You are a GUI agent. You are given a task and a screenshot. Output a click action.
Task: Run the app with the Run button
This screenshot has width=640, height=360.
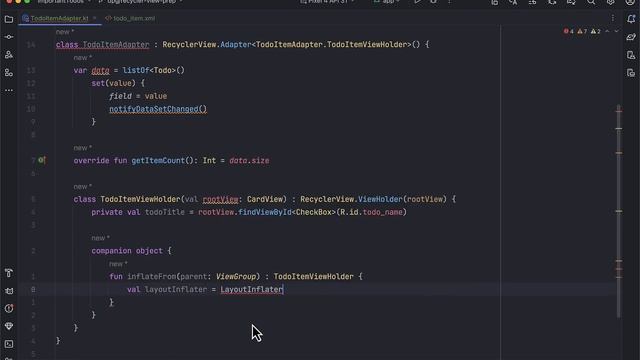[x=417, y=2]
